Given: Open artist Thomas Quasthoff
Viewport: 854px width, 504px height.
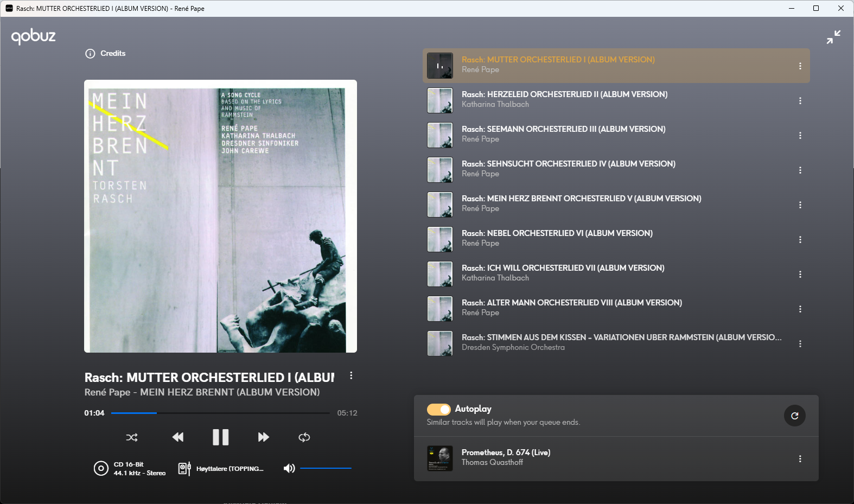Looking at the screenshot, I should click(492, 462).
